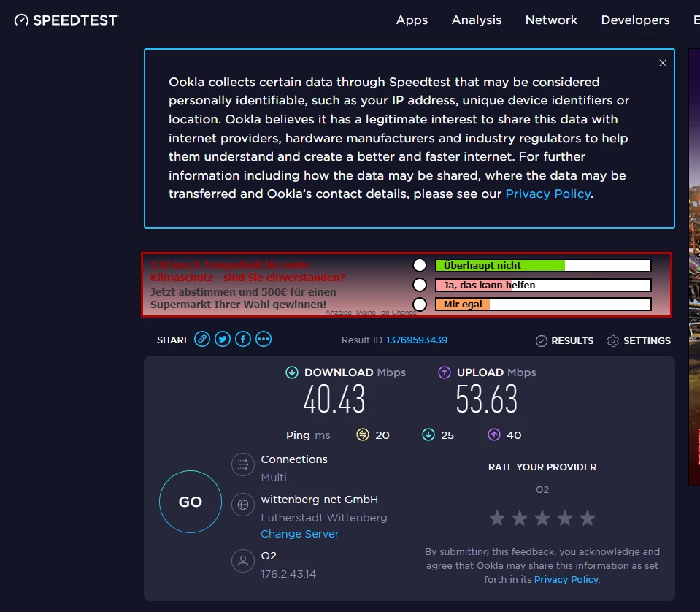The image size is (700, 612).
Task: Open more share options icon
Action: (264, 340)
